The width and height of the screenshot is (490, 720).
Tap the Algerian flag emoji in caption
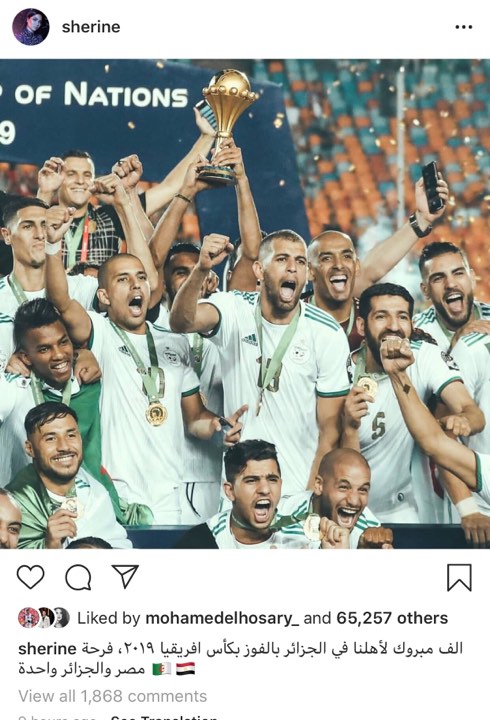pos(162,669)
